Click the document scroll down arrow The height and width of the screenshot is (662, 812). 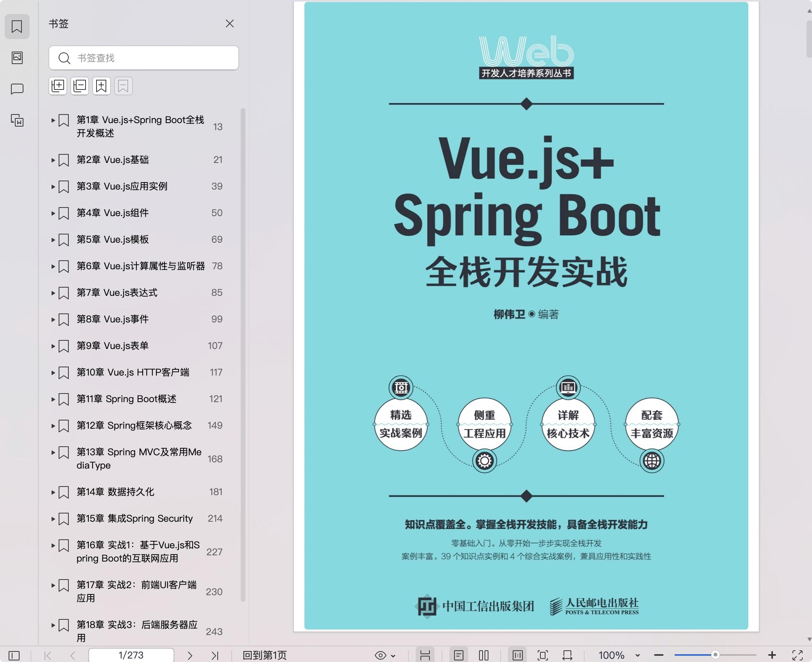pyautogui.click(x=809, y=640)
